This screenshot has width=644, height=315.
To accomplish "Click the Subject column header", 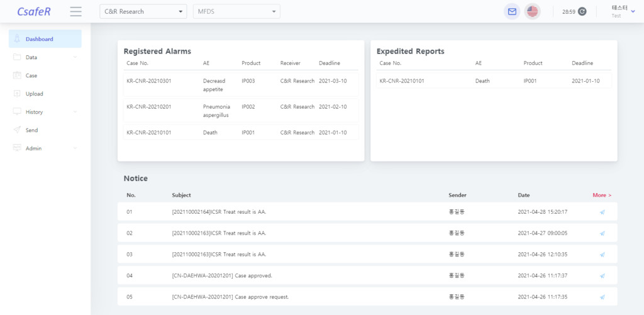I will tap(181, 195).
